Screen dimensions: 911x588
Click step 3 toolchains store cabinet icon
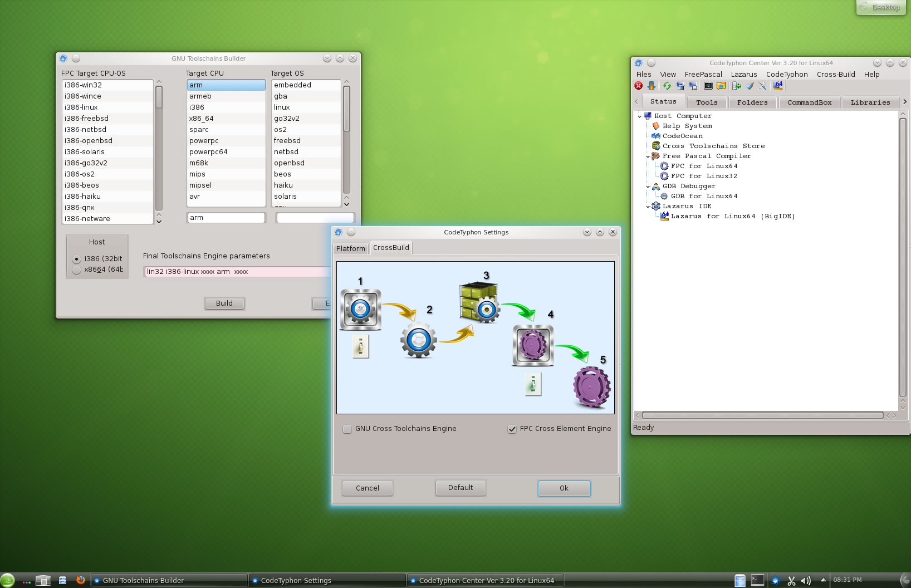point(479,302)
